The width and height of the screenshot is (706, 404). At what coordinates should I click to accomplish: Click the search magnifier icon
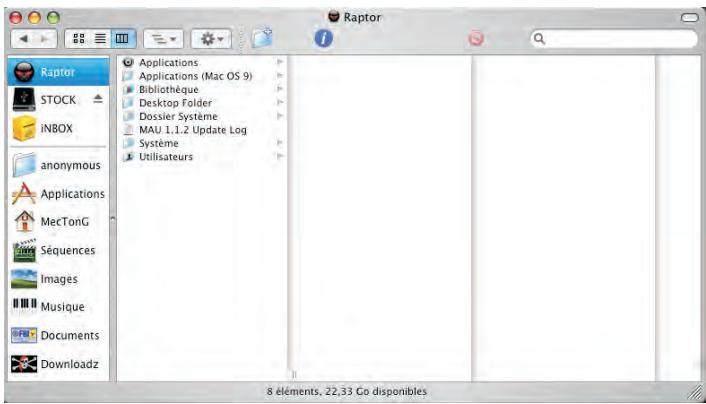[539, 39]
